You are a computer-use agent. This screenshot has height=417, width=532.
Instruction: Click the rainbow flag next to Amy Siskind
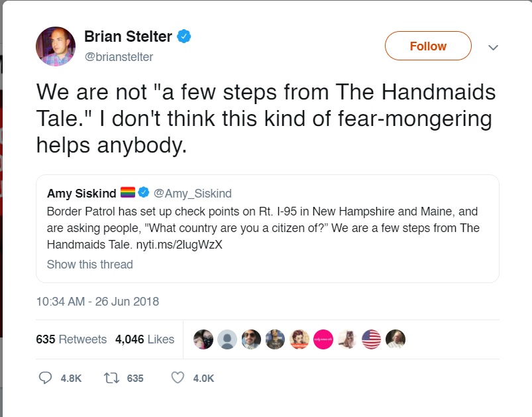127,193
